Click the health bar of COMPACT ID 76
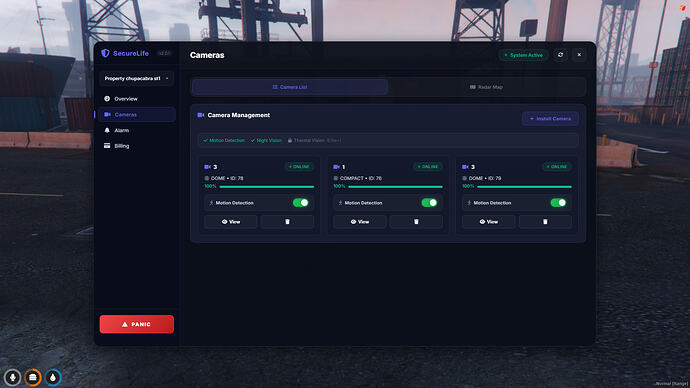690x388 pixels. click(396, 187)
